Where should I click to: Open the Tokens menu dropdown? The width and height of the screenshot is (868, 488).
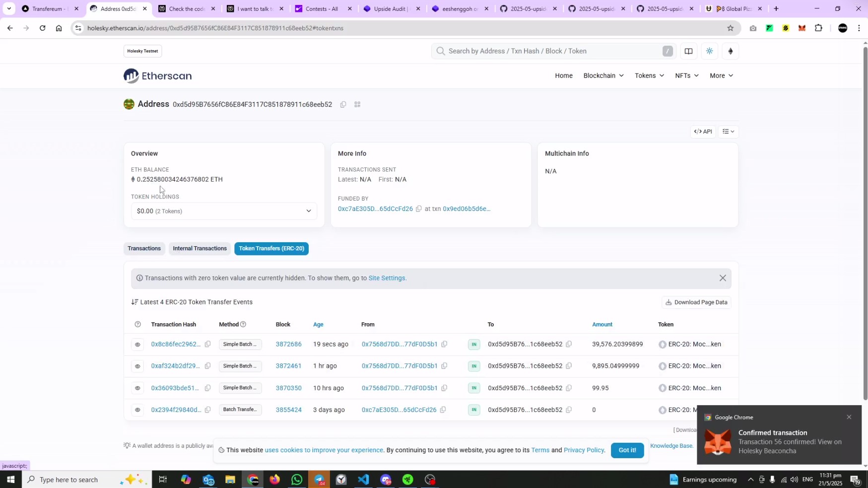[650, 75]
